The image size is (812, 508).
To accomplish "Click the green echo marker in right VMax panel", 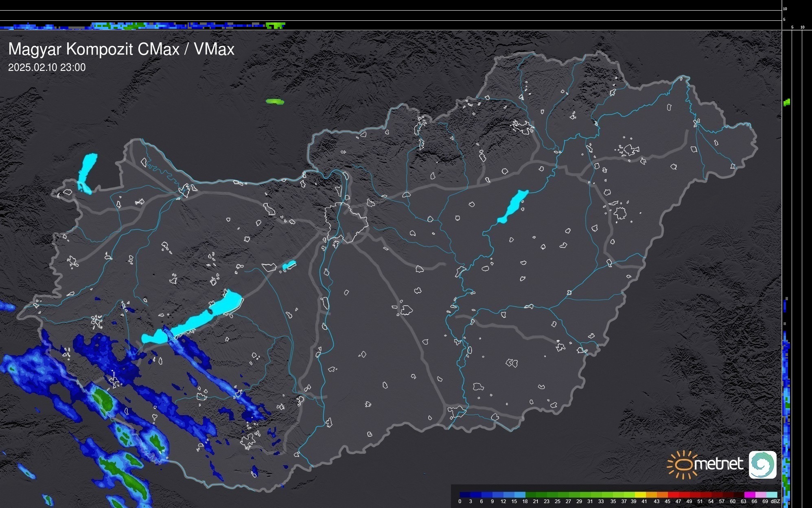I will (x=787, y=102).
